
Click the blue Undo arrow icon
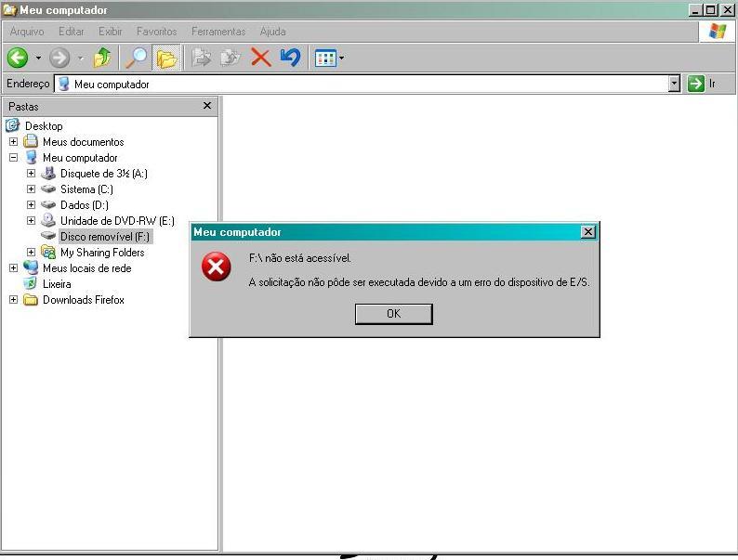pyautogui.click(x=290, y=58)
